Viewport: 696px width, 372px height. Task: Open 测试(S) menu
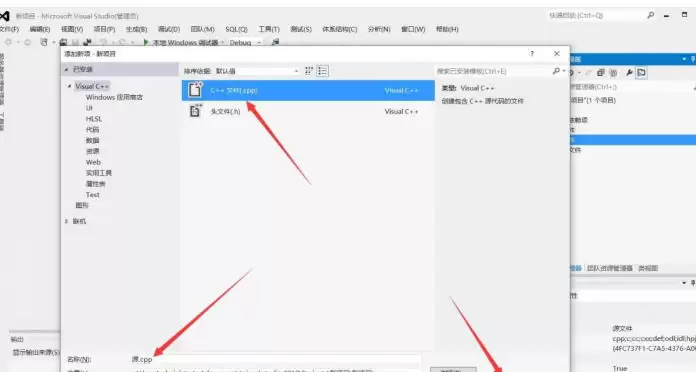pos(301,29)
